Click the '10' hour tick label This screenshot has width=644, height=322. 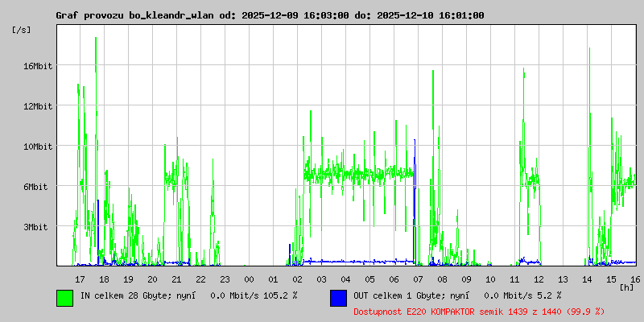[x=491, y=279]
